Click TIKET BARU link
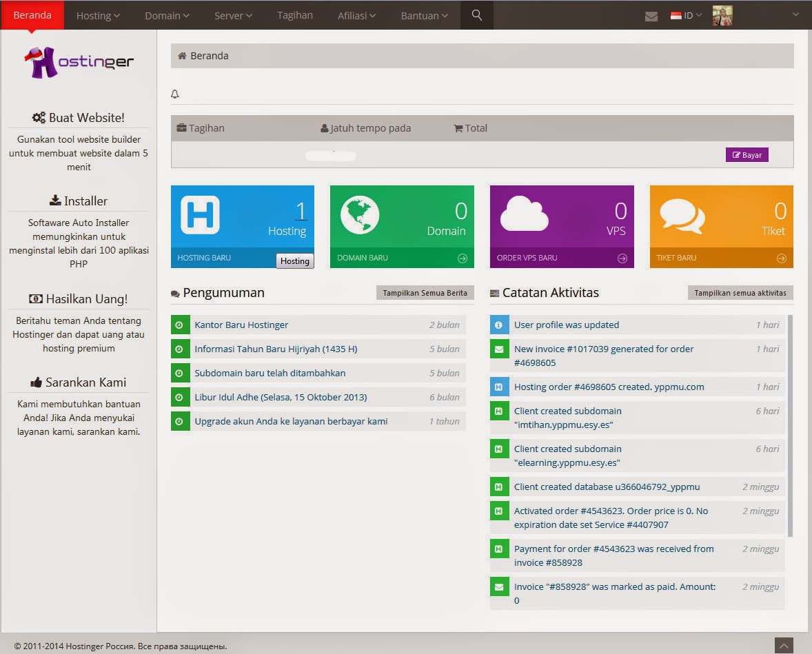Image resolution: width=812 pixels, height=654 pixels. [x=676, y=258]
